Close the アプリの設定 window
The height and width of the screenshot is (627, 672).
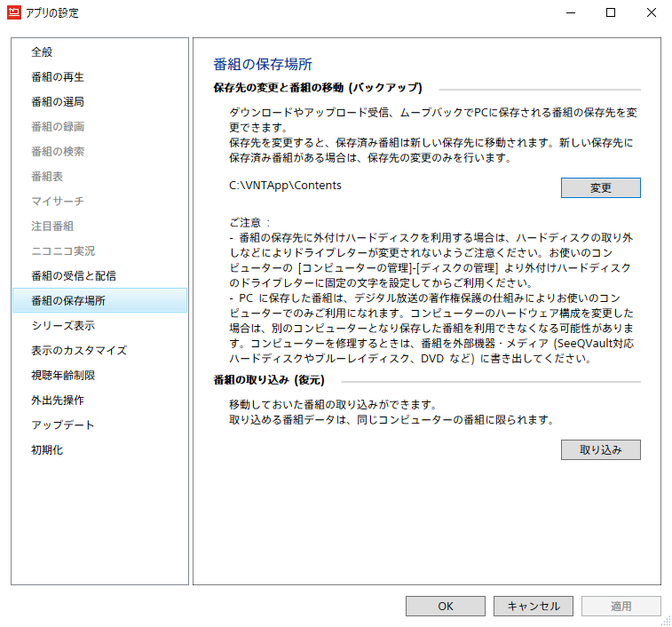pos(651,13)
